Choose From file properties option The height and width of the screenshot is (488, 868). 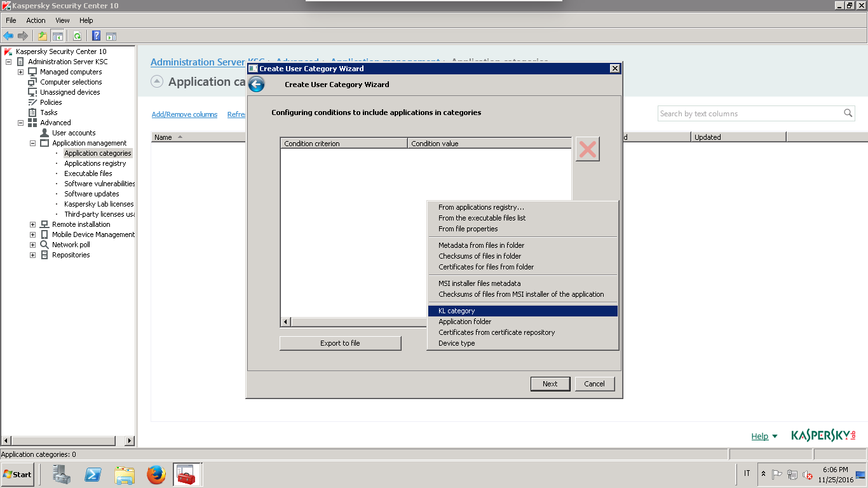(523, 229)
